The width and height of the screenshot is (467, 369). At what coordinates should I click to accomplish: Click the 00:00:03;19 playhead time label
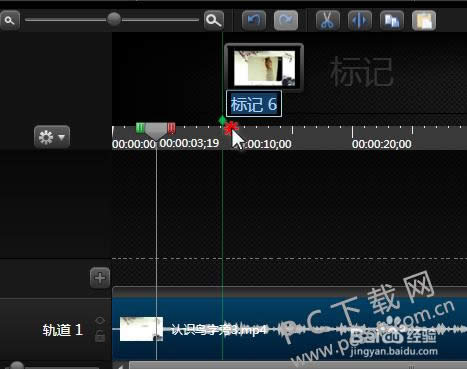click(189, 143)
